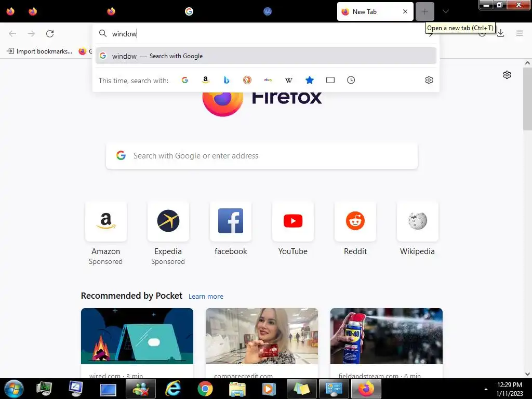Search open tabs using the tab icon

(330, 80)
